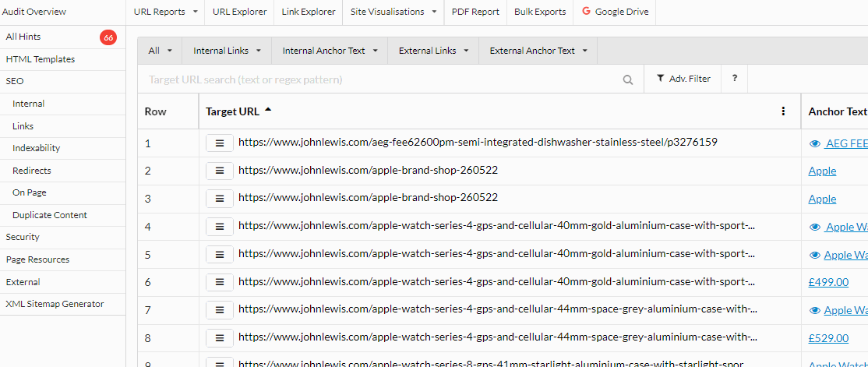
Task: Open the hamburger menu for row 1 URL
Action: pyautogui.click(x=219, y=143)
